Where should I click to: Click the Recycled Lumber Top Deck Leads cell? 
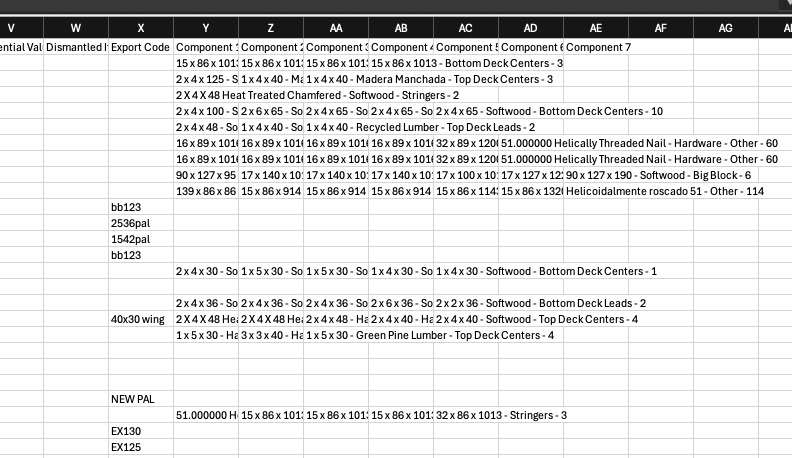coord(336,127)
